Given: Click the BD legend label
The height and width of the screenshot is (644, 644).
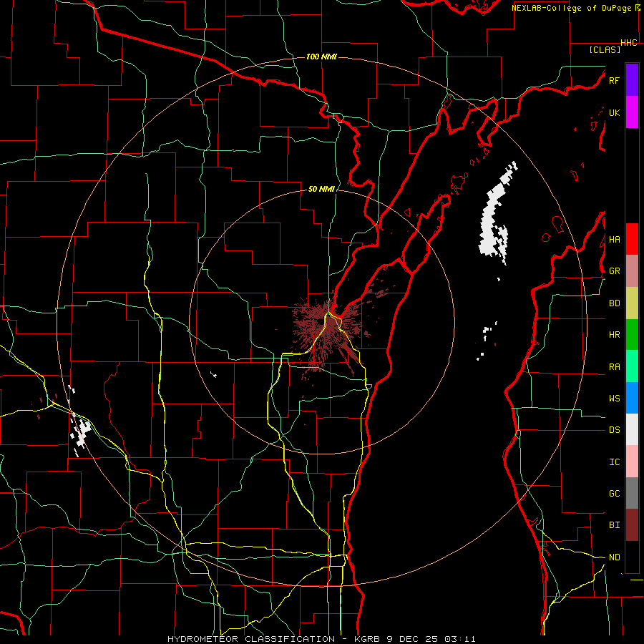Looking at the screenshot, I should coord(614,303).
